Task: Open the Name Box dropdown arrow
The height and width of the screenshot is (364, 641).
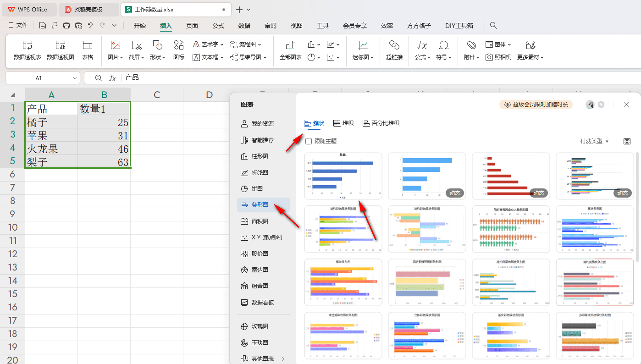Action: 75,78
